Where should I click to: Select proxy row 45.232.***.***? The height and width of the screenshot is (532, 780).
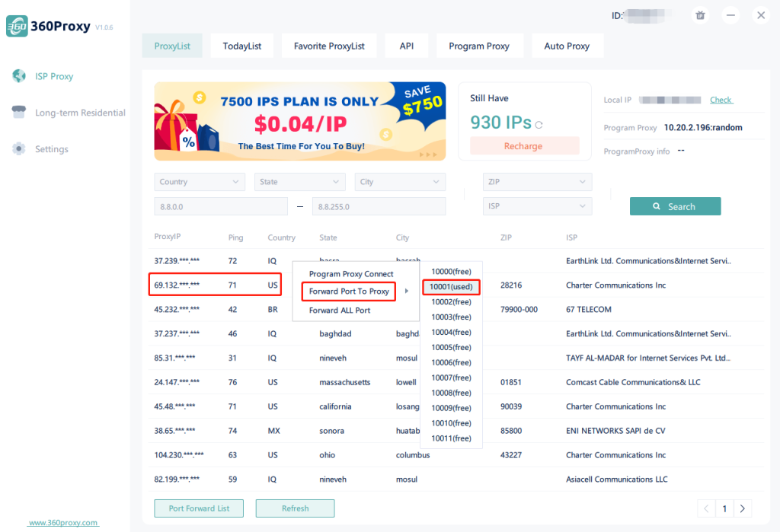456,309
